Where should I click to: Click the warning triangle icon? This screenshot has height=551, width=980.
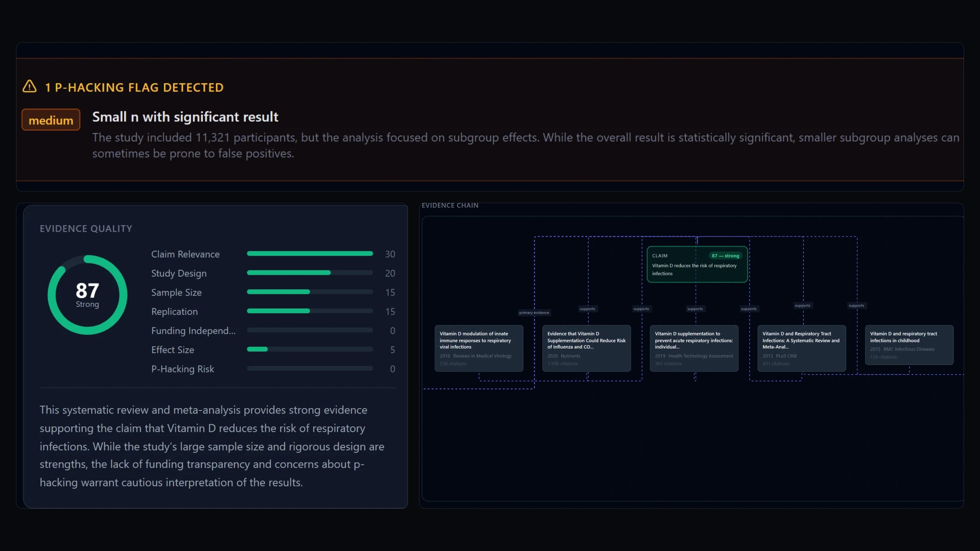(x=29, y=86)
